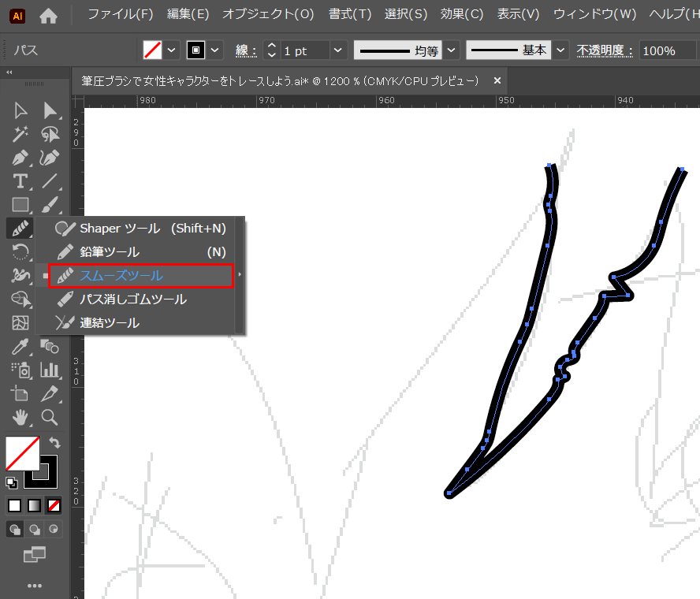Select the Hand tool

point(20,418)
